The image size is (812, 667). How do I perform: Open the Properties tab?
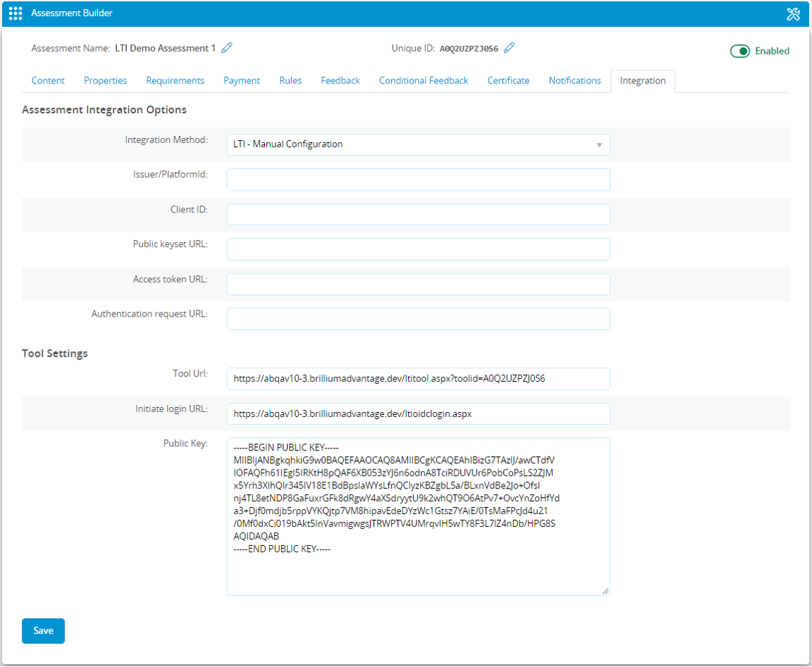coord(105,81)
